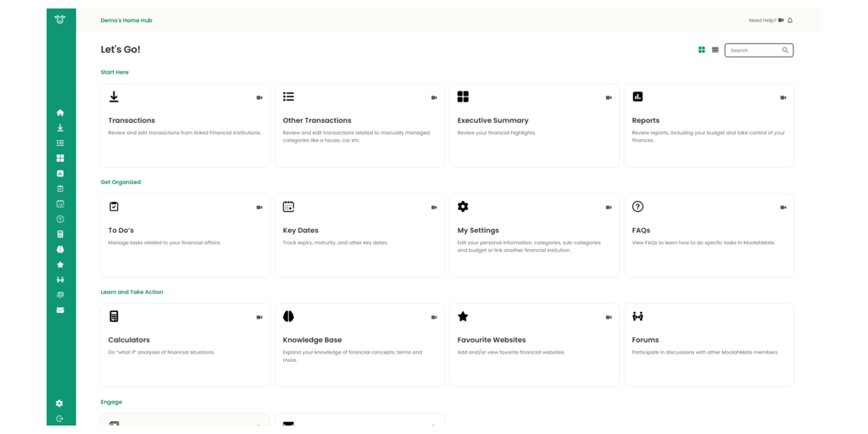Play the video help for Reports card
The width and height of the screenshot is (868, 434).
(x=783, y=97)
